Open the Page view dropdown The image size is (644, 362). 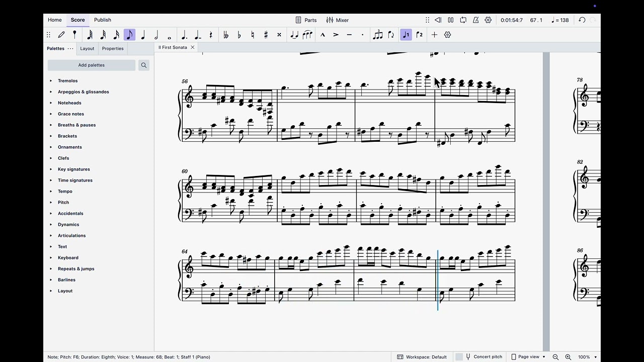[x=528, y=357]
